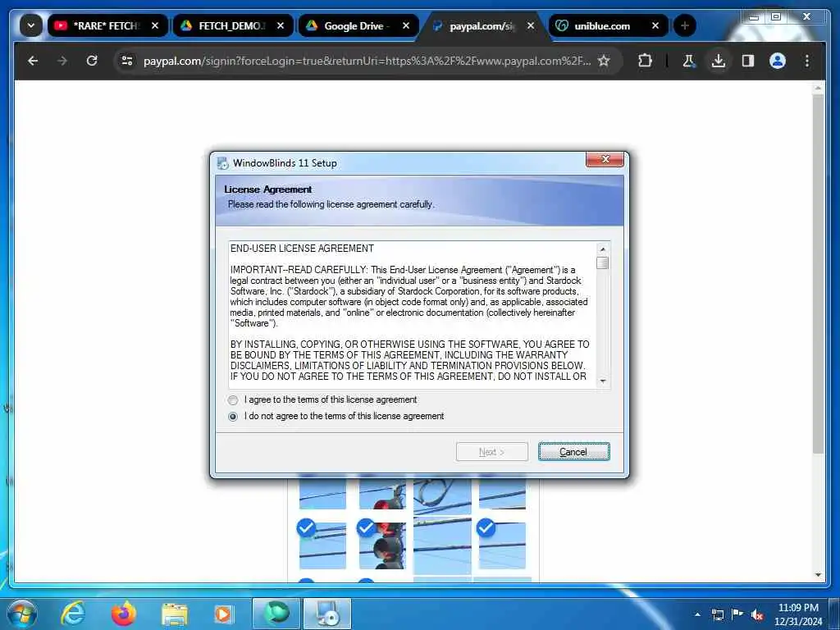Open the Extensions puzzle icon
The image size is (840, 630).
click(x=646, y=61)
